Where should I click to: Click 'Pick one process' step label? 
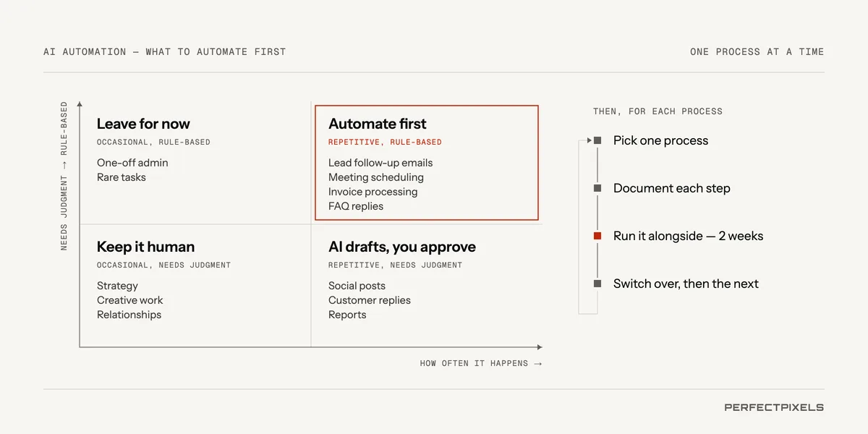pyautogui.click(x=660, y=140)
